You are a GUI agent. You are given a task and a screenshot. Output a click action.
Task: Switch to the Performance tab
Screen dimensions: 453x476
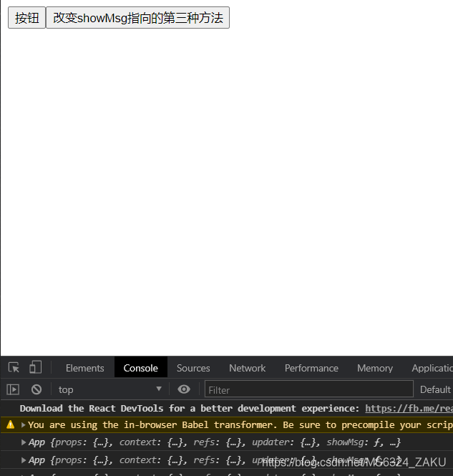[x=311, y=368]
